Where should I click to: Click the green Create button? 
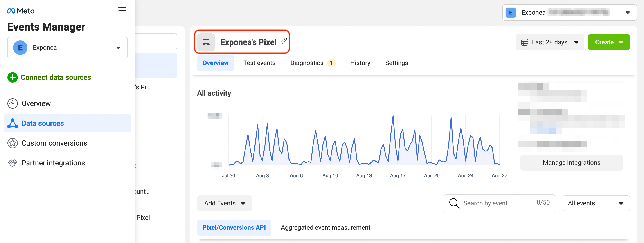point(608,42)
